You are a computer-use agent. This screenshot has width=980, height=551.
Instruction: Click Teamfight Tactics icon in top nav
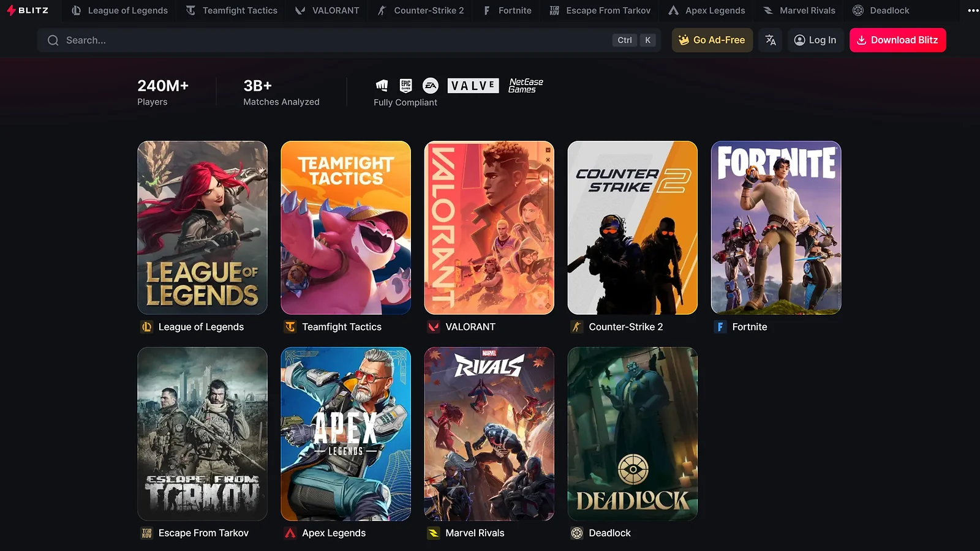pos(190,10)
